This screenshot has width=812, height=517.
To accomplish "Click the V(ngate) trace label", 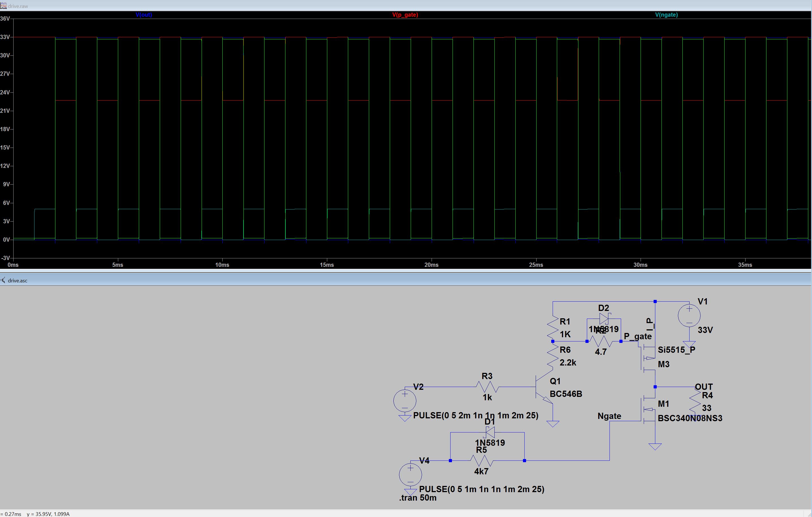I will tap(666, 15).
